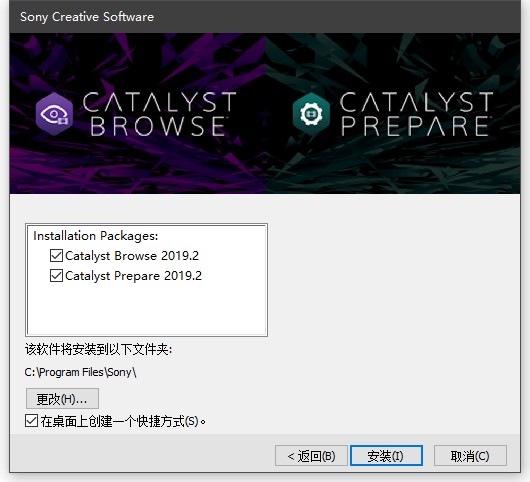Screen dimensions: 530x482
Task: Uncheck Catalyst Browse 2019.2 package
Action: coord(56,256)
